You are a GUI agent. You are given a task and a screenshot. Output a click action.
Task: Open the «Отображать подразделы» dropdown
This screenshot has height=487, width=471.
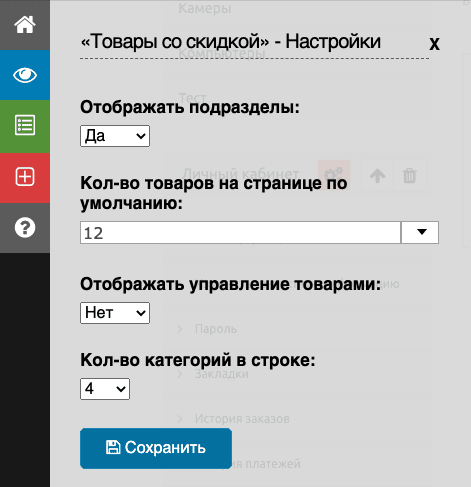click(x=115, y=136)
